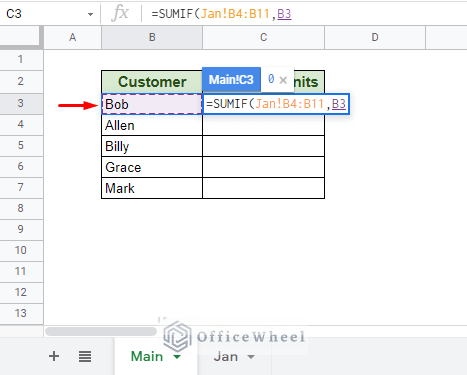Click the cell containing Bob
Screen dimensions: 467x375
(152, 104)
